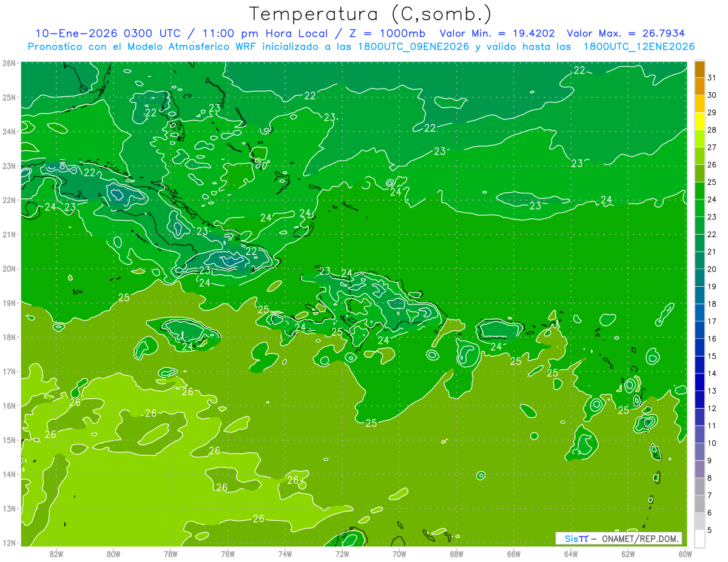Click the '17N' latitude axis label
Screen dimensions: 728x562
tap(10, 371)
